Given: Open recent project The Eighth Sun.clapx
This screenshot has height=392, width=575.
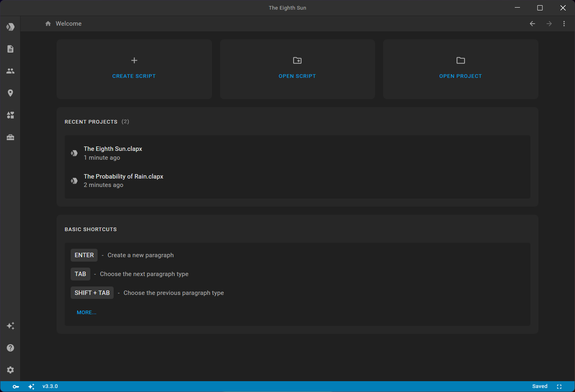Looking at the screenshot, I should click(x=298, y=153).
